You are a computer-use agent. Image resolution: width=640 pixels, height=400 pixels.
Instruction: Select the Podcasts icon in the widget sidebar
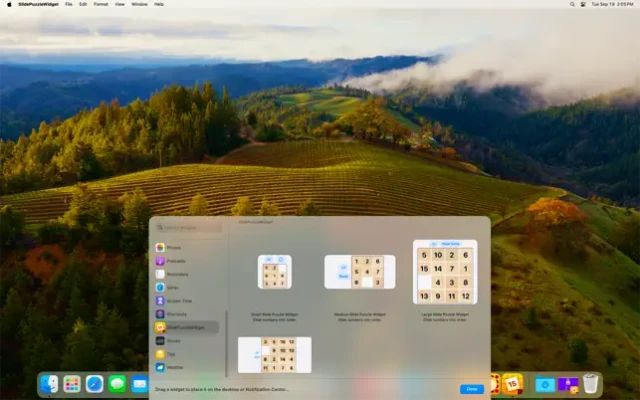tap(160, 261)
